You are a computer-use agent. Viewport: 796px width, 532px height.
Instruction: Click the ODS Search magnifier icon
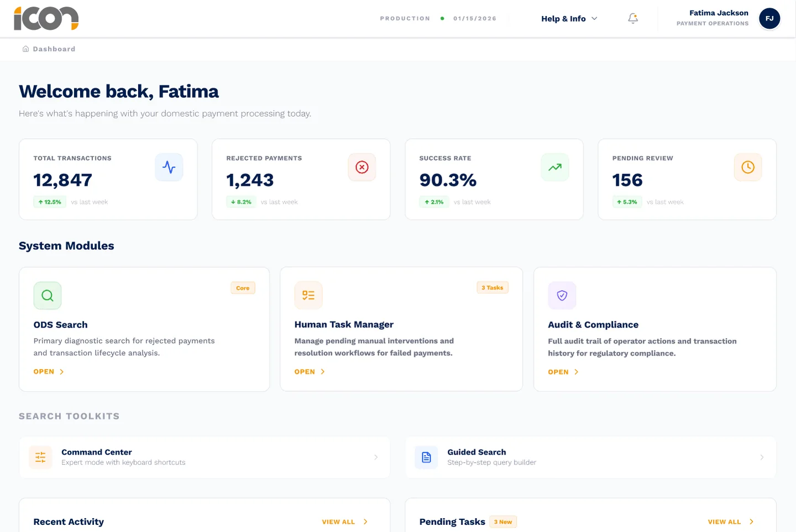(48, 296)
